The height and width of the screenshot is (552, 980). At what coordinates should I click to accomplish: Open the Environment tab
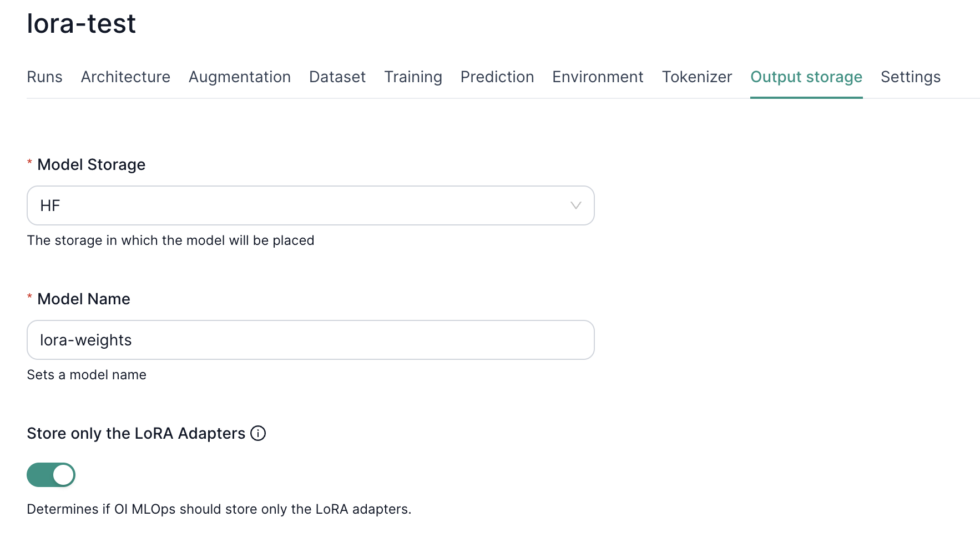pos(597,77)
